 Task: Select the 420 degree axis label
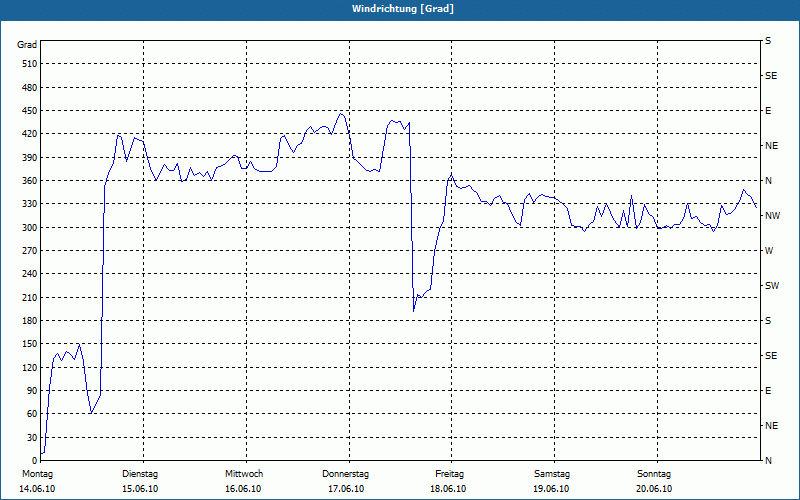30,134
